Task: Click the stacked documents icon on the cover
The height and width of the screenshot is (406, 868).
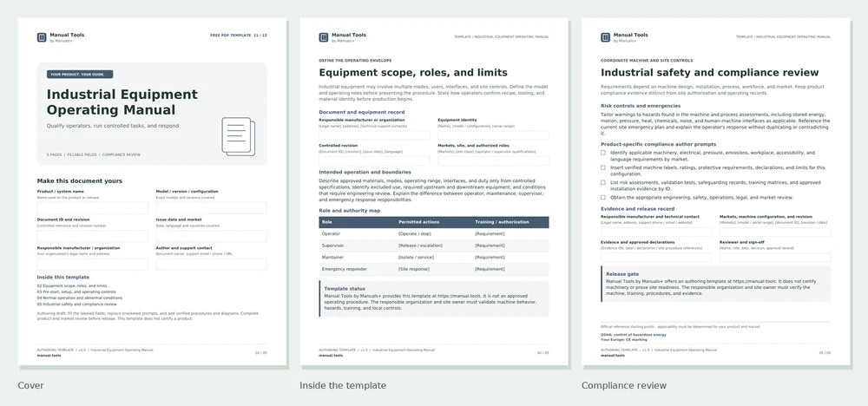Action: click(x=239, y=136)
